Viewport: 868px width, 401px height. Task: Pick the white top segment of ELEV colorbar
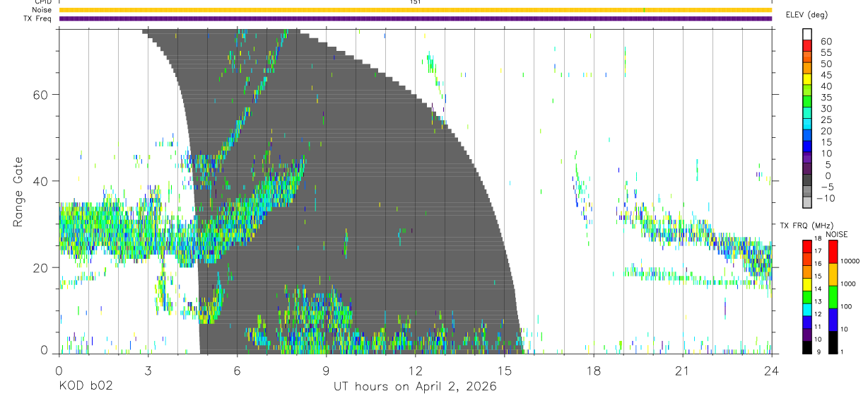pos(807,35)
